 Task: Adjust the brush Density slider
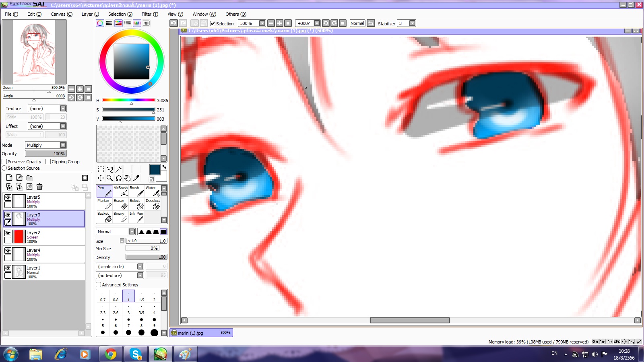point(146,257)
